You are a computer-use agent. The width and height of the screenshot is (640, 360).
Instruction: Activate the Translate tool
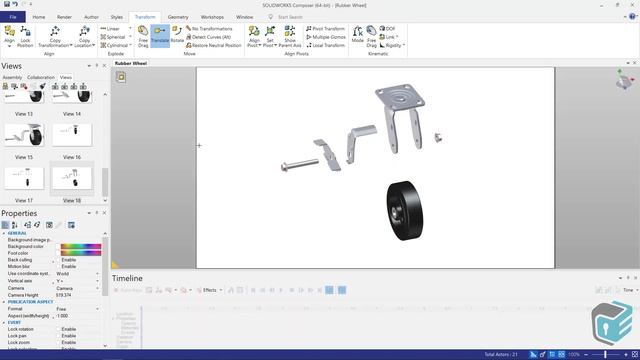160,36
